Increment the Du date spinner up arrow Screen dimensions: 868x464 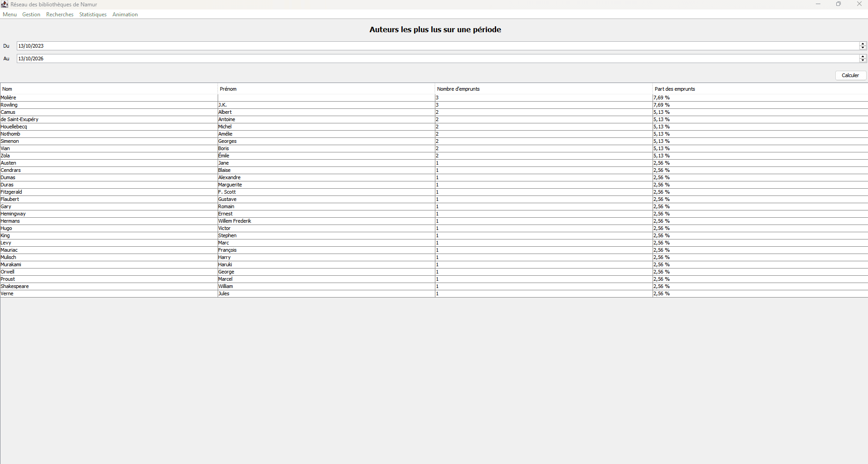tap(863, 44)
